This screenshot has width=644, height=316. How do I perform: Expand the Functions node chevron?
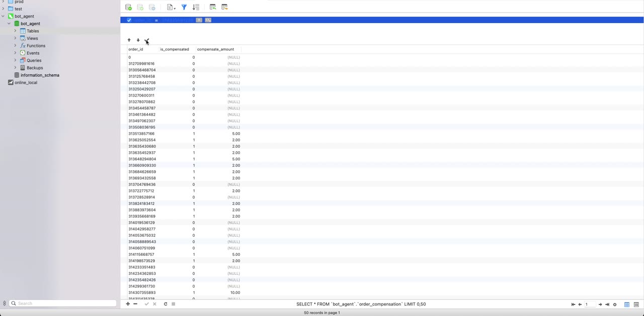(15, 46)
